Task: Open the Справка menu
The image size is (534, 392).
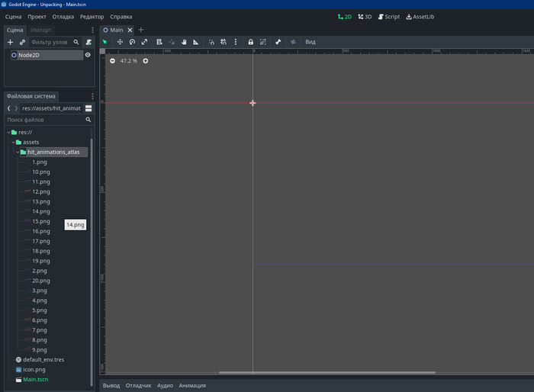Action: [x=121, y=17]
